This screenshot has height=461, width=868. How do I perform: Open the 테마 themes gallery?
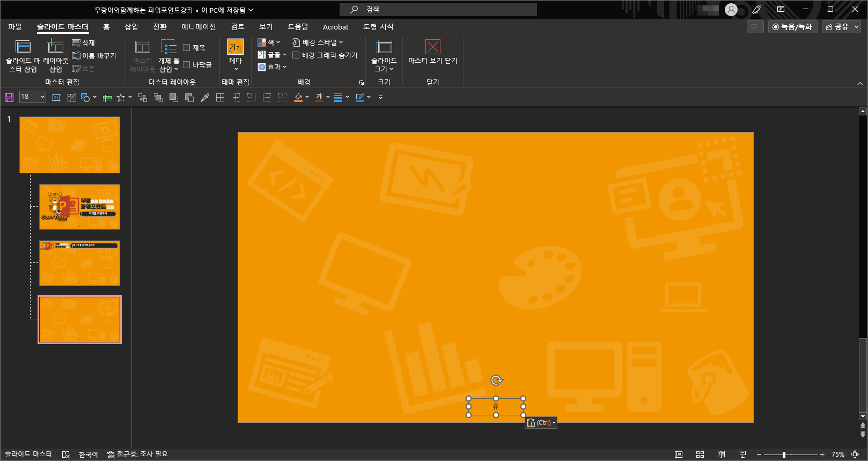pyautogui.click(x=236, y=55)
